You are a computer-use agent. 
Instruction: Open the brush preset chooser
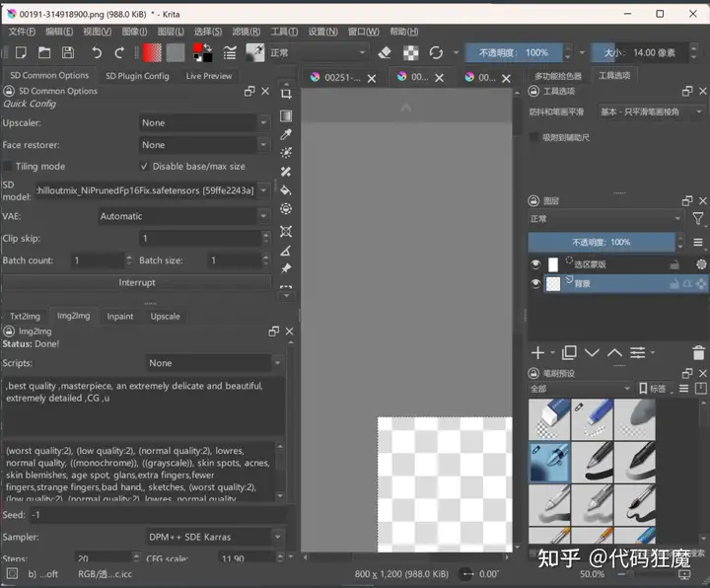tap(255, 53)
